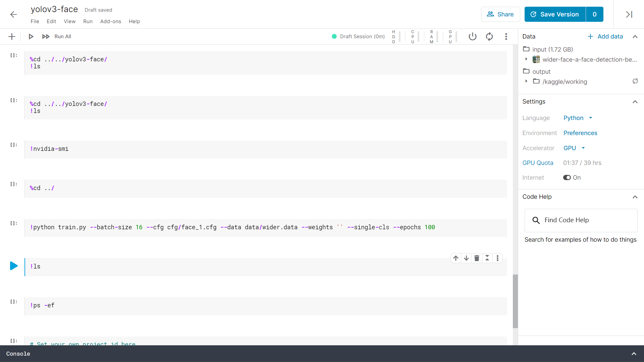Click into the !ps -ef cell
The width and height of the screenshot is (644, 362).
(x=266, y=306)
